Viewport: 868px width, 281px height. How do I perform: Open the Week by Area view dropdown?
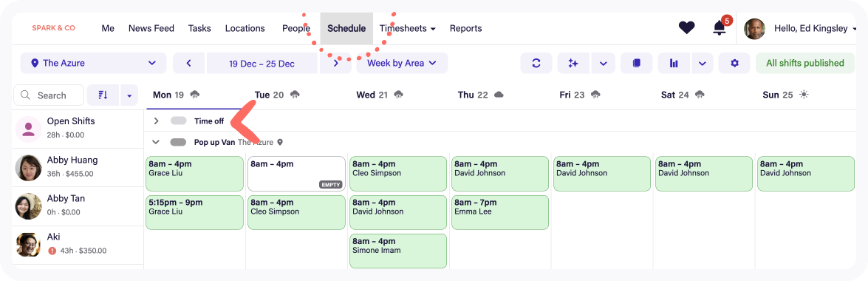402,63
